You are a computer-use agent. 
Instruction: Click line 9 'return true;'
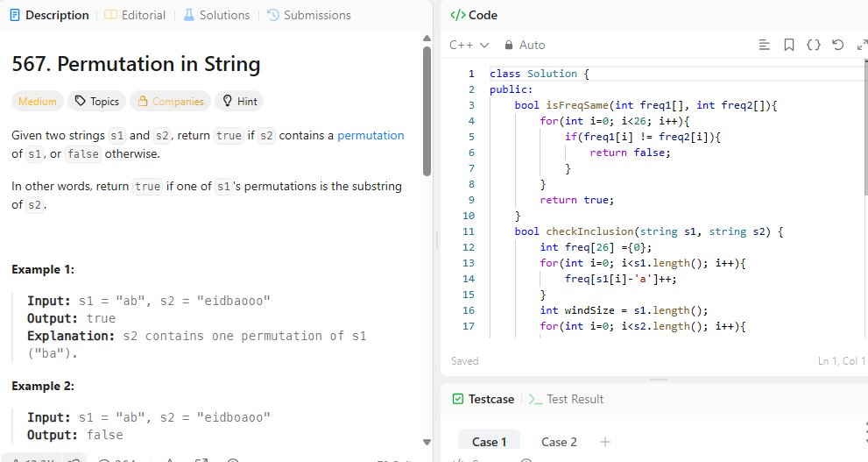[577, 200]
